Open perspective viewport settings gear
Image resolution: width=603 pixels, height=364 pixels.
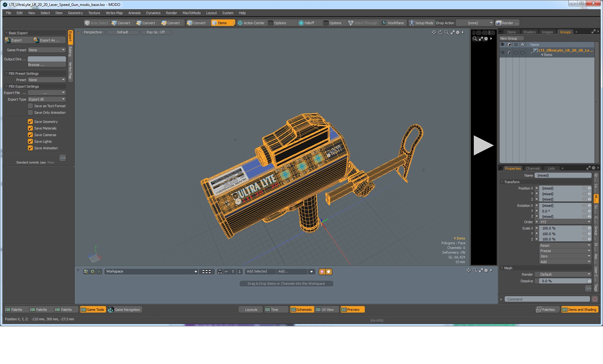[458, 32]
